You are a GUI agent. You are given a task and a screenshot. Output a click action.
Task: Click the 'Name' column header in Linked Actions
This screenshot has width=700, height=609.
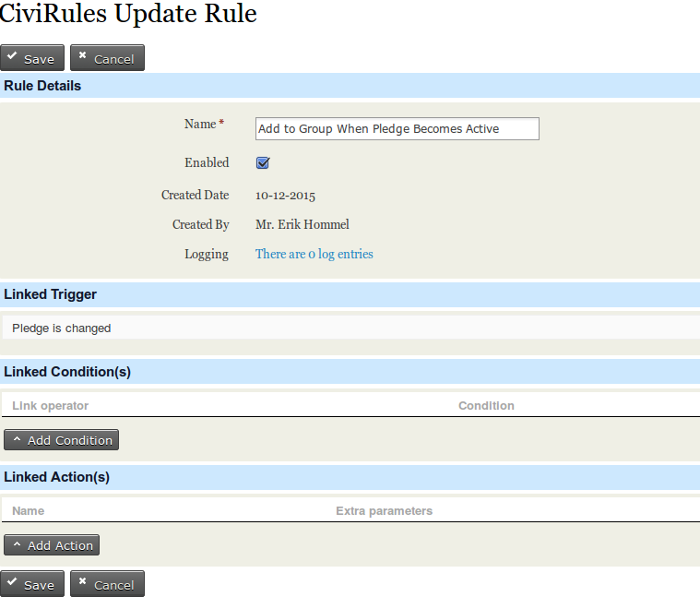[28, 511]
